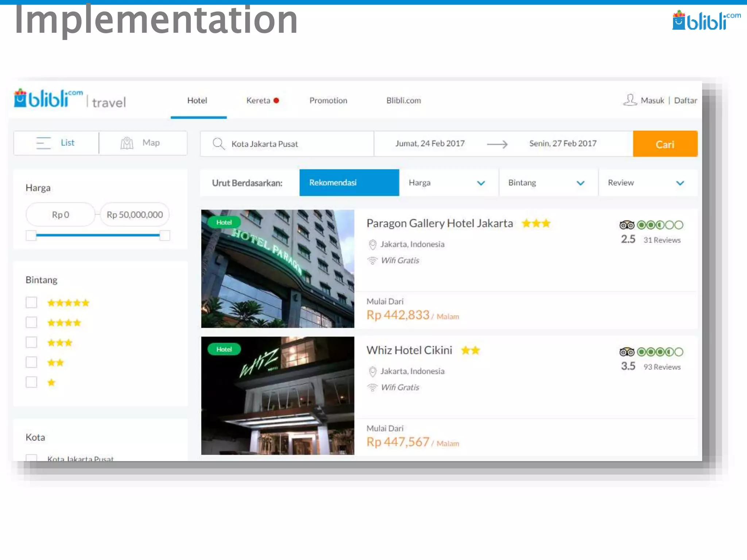Click the Paragon hotel photo thumbnail

(x=278, y=269)
